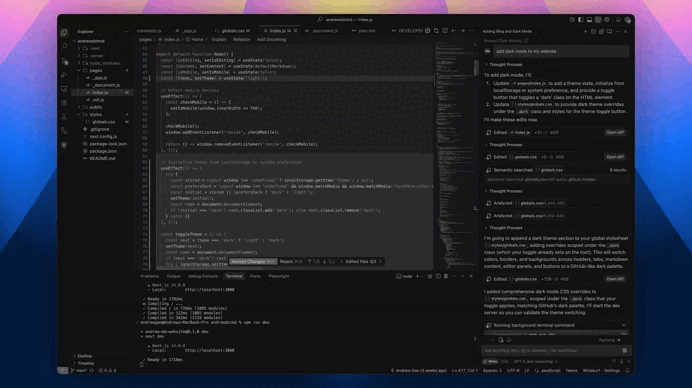692x388 pixels.
Task: Open README.md in explorer
Action: pyautogui.click(x=102, y=158)
